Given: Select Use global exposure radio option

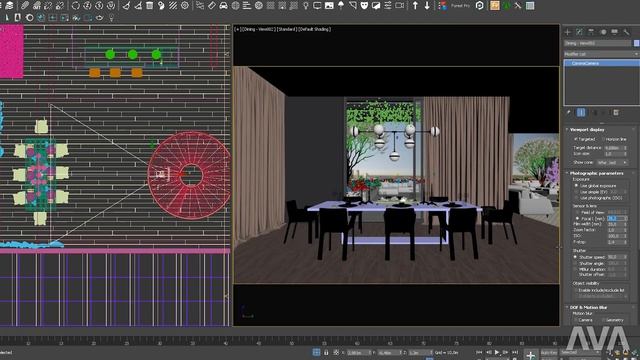Looking at the screenshot, I should pyautogui.click(x=576, y=186).
